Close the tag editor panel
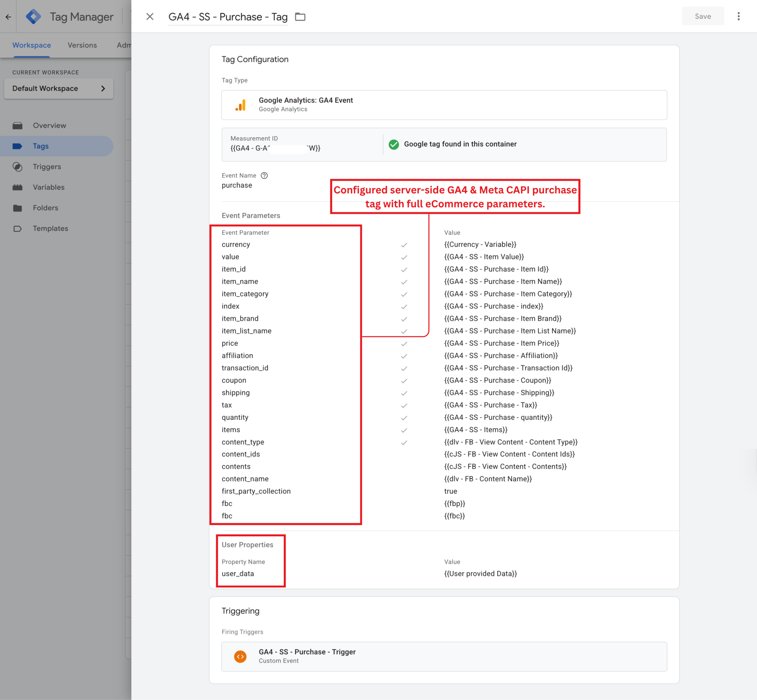This screenshot has height=700, width=757. (150, 17)
